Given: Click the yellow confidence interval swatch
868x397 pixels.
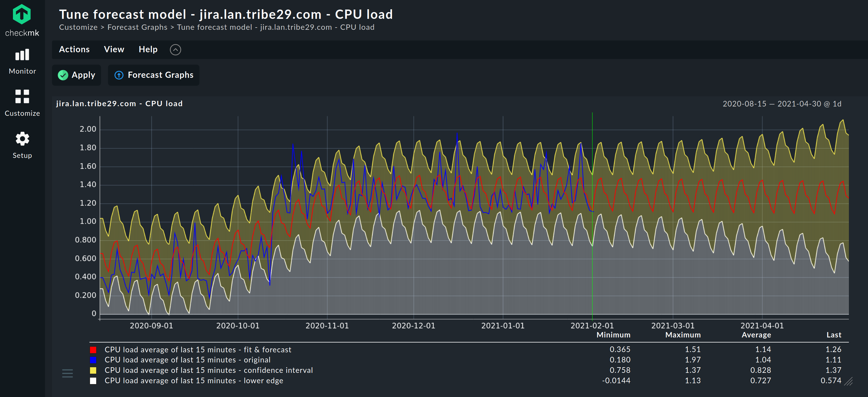Looking at the screenshot, I should click(93, 370).
